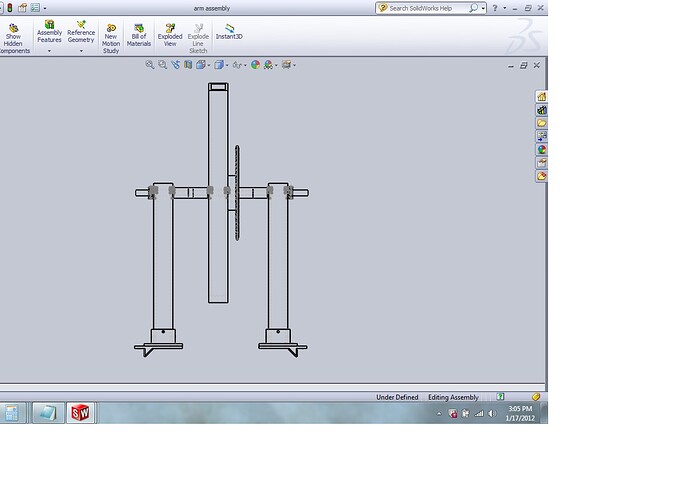This screenshot has width=690, height=500.
Task: Expand the Options dropdown arrow in title bar
Action: [45, 8]
